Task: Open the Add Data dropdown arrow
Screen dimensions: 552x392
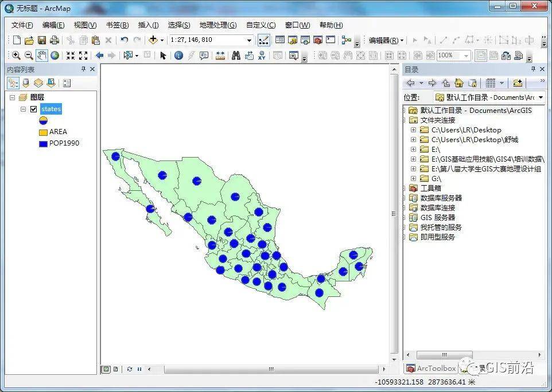Action: (162, 41)
